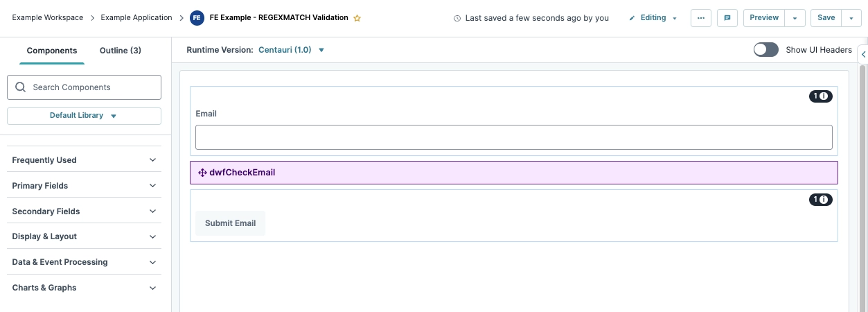
Task: Click the Preview button
Action: [x=765, y=18]
